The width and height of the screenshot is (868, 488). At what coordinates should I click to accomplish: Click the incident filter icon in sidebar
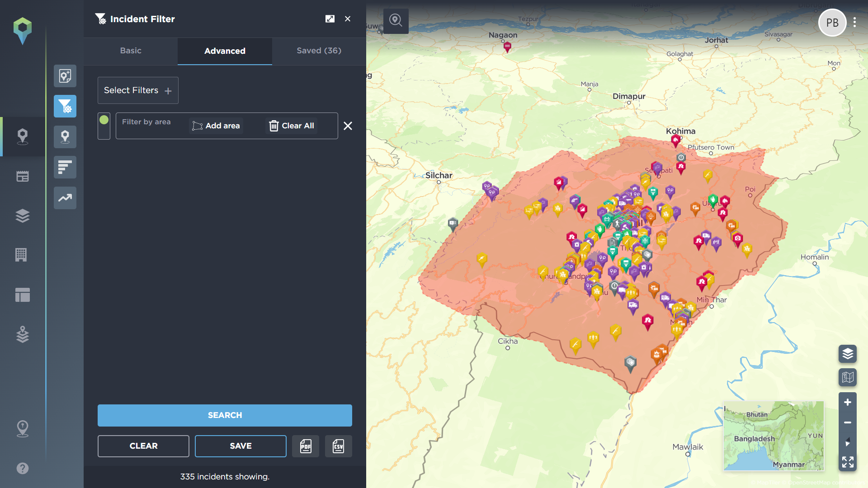point(66,106)
